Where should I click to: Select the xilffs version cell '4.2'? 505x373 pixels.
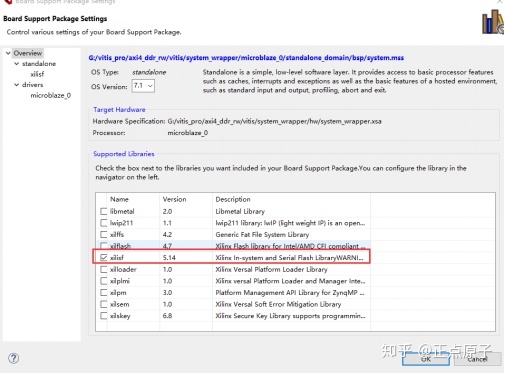click(x=167, y=234)
